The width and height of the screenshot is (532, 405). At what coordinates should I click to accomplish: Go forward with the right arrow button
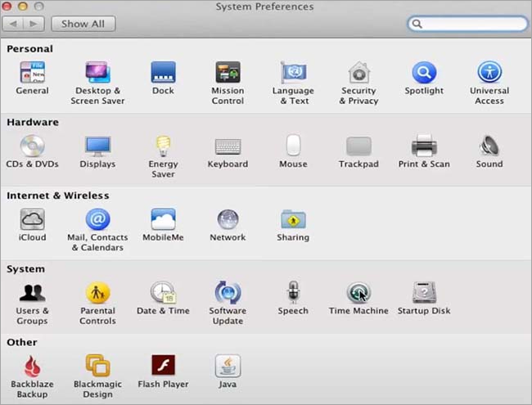34,24
